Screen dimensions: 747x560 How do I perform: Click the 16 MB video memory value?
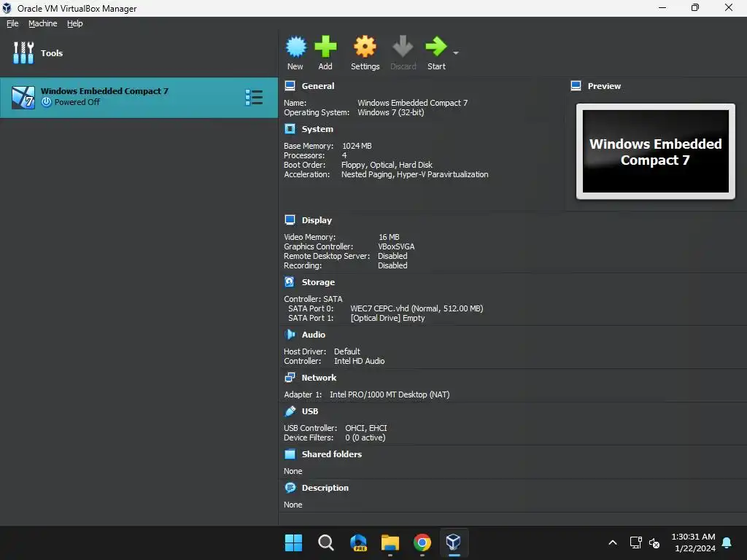click(389, 237)
